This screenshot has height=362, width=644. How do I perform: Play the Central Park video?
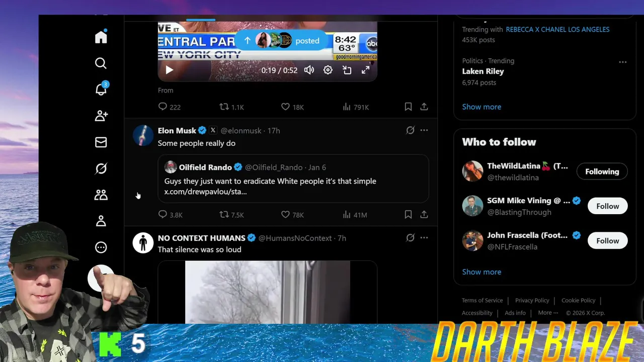tap(169, 70)
